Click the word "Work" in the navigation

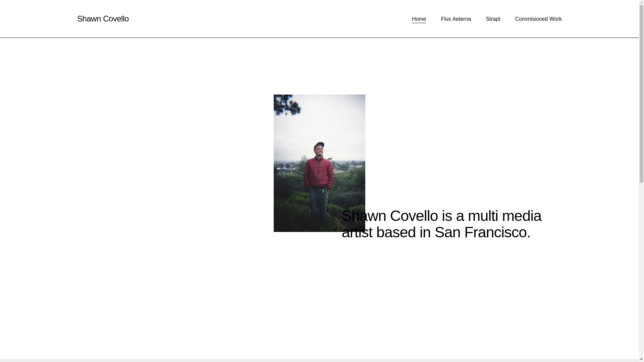[x=555, y=19]
